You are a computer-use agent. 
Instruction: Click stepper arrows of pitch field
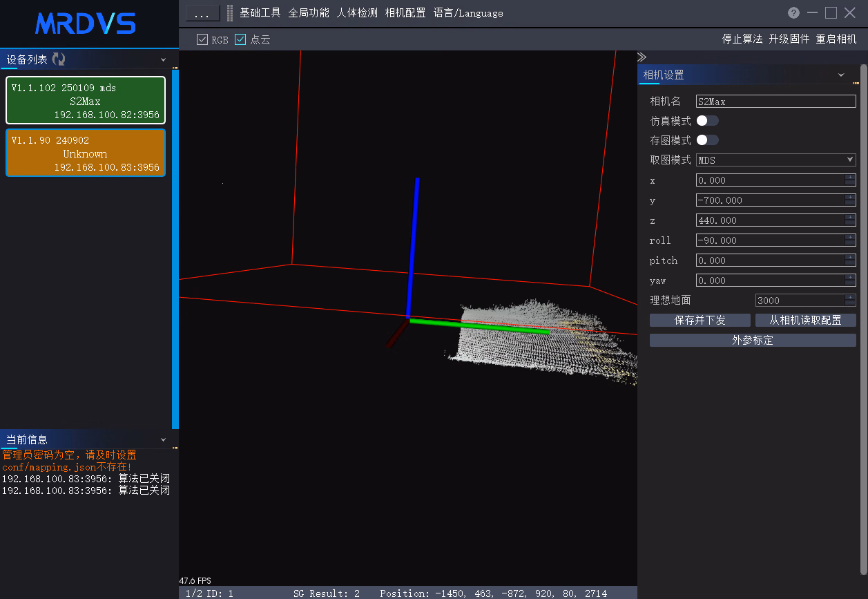point(850,260)
